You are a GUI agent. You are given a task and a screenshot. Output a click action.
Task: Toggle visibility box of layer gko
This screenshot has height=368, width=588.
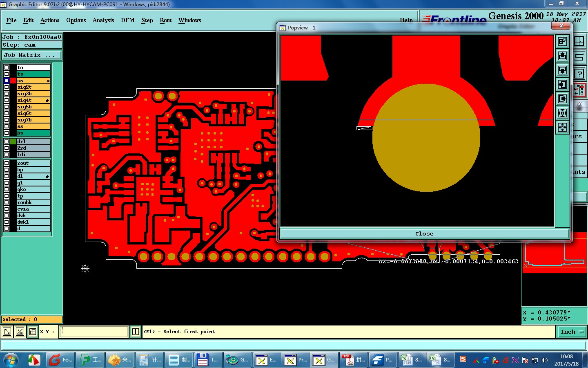[7, 189]
